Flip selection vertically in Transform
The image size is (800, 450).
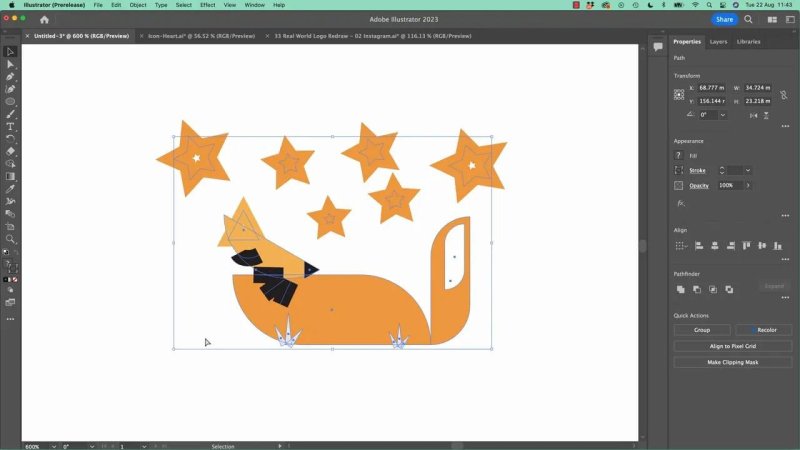766,115
